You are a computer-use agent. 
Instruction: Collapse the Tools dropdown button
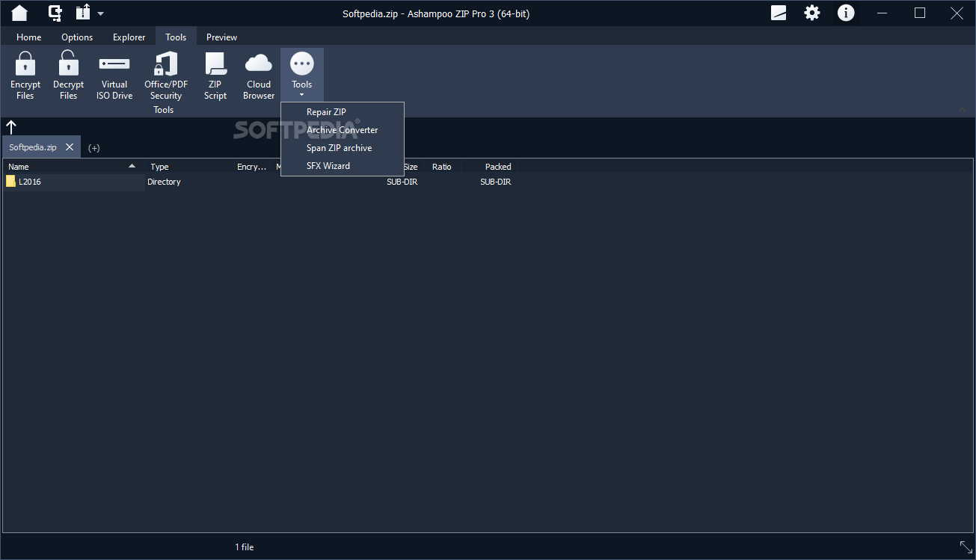302,75
